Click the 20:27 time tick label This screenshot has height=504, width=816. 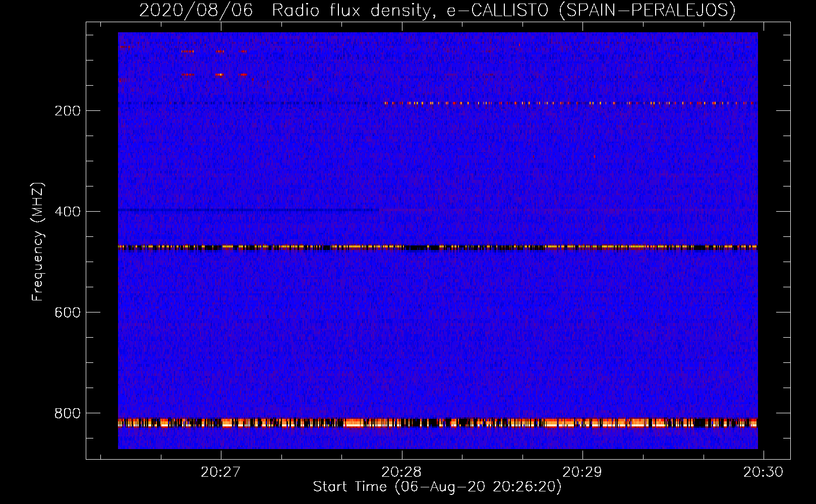click(x=220, y=472)
